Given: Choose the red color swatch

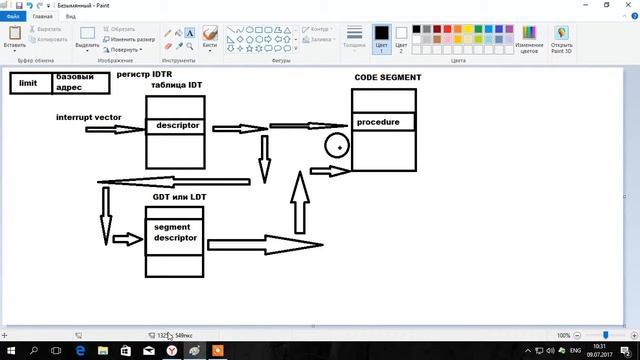Looking at the screenshot, I should (x=447, y=29).
